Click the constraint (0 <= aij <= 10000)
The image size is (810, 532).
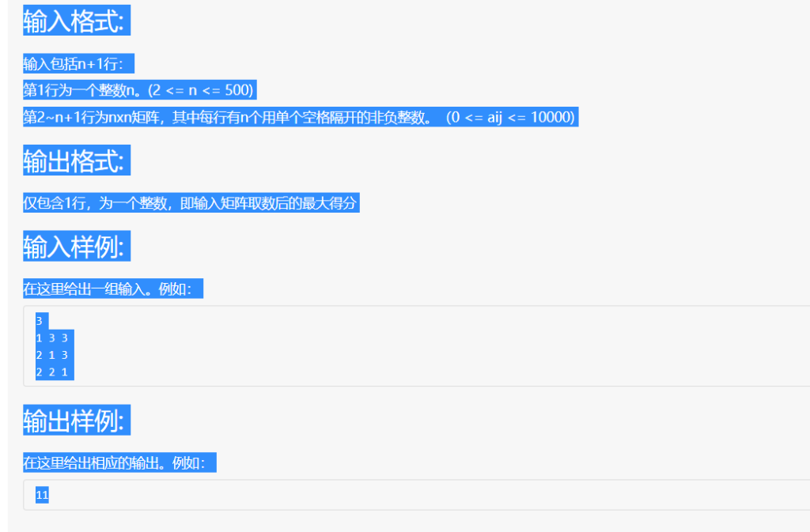pyautogui.click(x=511, y=118)
